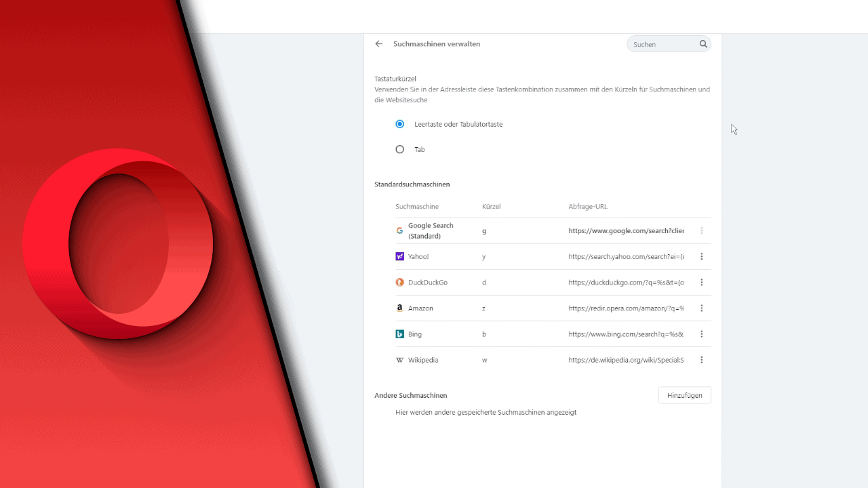Click the DuckDuckGo duck icon
Viewport: 868px width, 488px height.
coord(400,283)
